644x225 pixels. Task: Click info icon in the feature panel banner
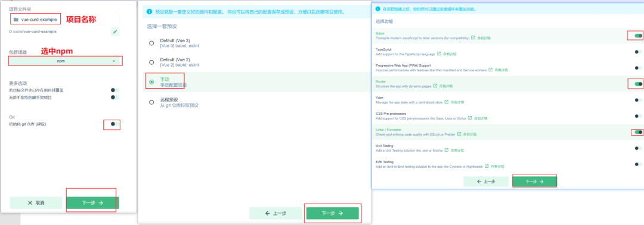point(378,9)
